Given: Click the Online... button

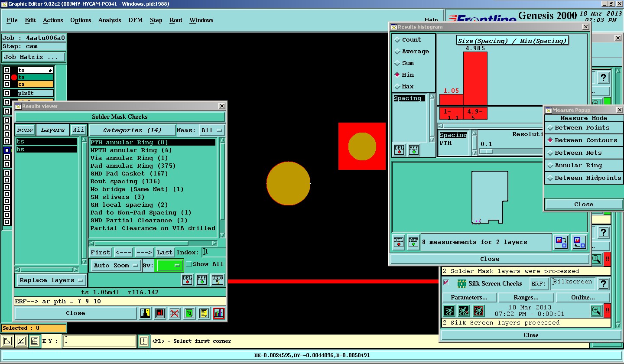Looking at the screenshot, I should [x=583, y=297].
